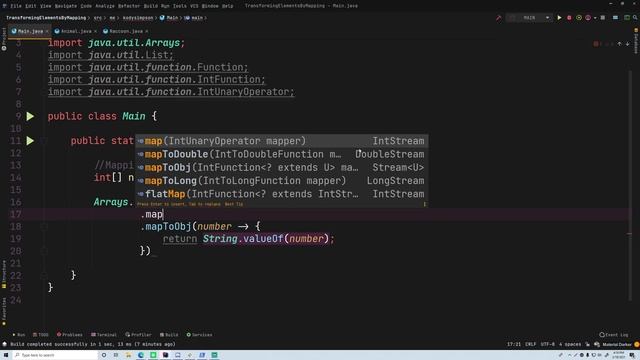640x360 pixels.
Task: Open the CRLF line separator selector
Action: pos(531,344)
